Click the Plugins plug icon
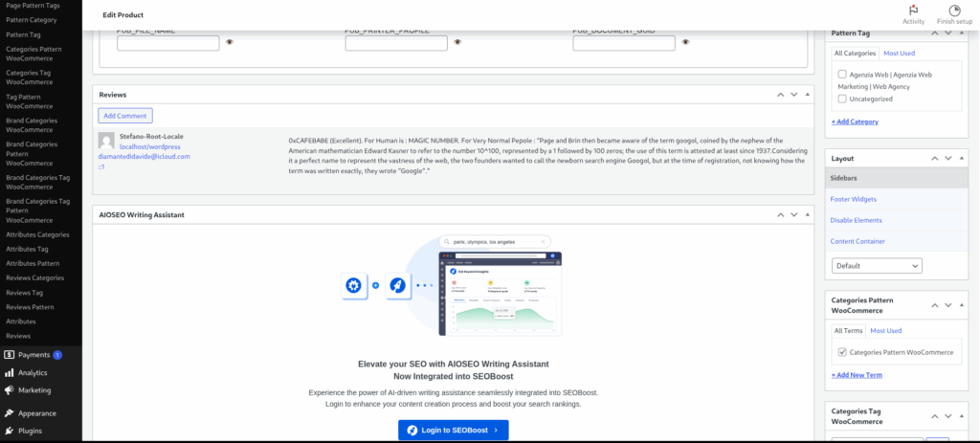The width and height of the screenshot is (980, 443). [x=9, y=431]
